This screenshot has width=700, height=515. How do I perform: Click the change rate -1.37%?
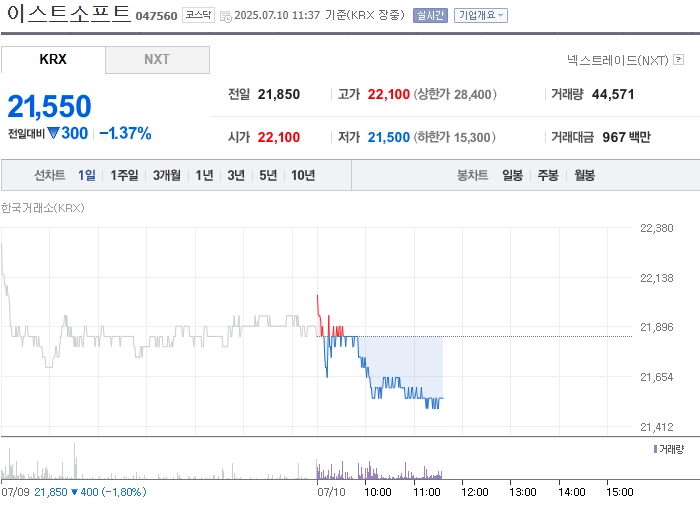pyautogui.click(x=125, y=133)
